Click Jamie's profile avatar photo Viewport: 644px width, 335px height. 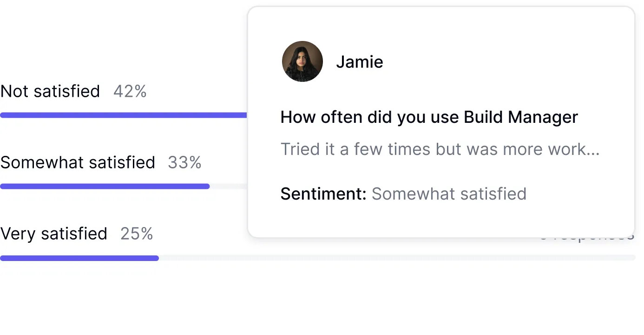click(x=302, y=61)
